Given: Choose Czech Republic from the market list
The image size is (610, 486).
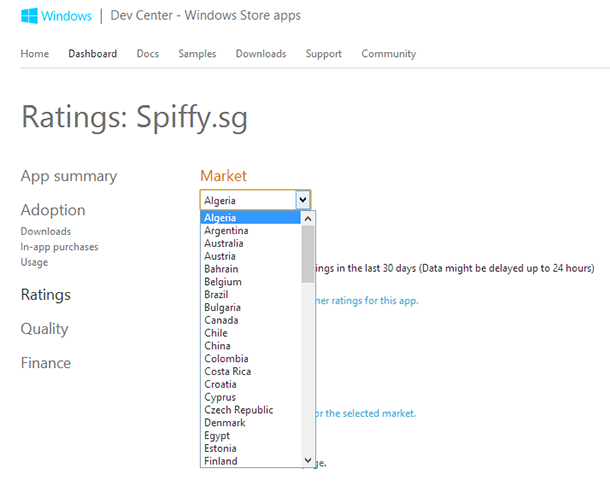Looking at the screenshot, I should point(251,410).
